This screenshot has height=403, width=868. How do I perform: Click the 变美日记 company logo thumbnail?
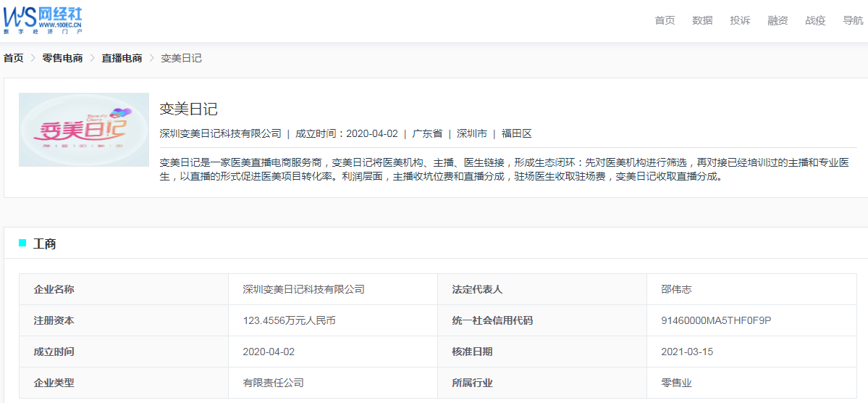[84, 130]
